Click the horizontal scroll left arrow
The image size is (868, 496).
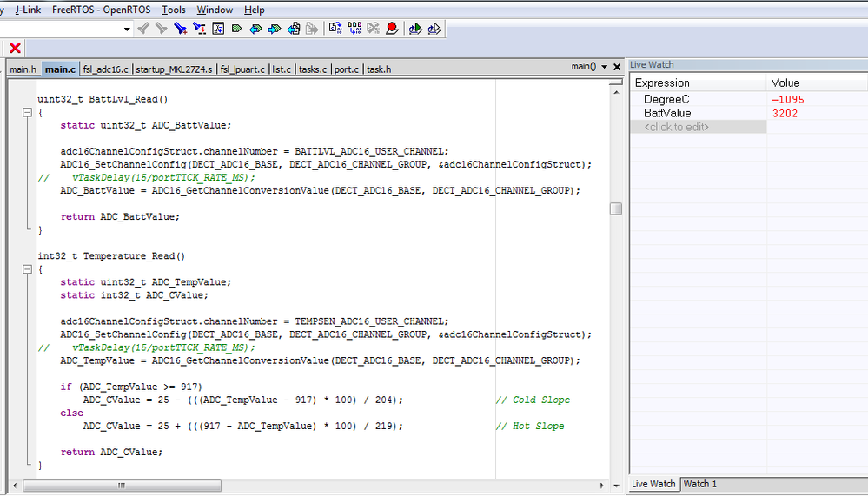[x=15, y=486]
